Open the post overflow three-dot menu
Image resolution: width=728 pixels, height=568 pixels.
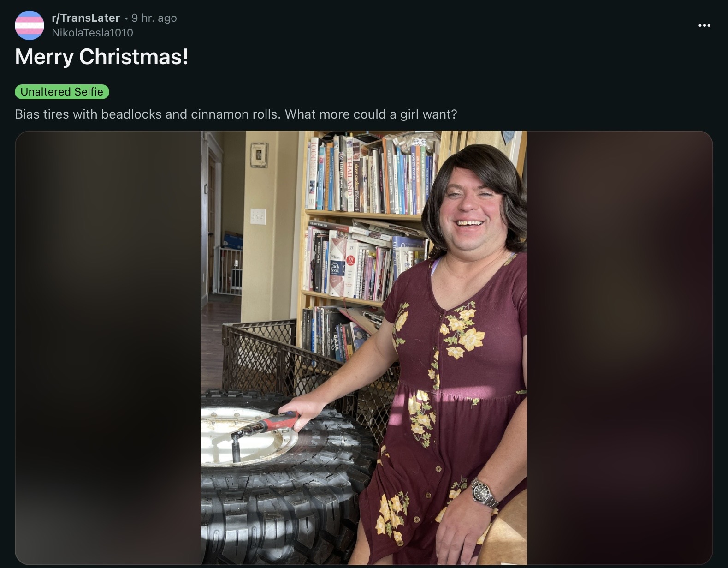coord(704,25)
